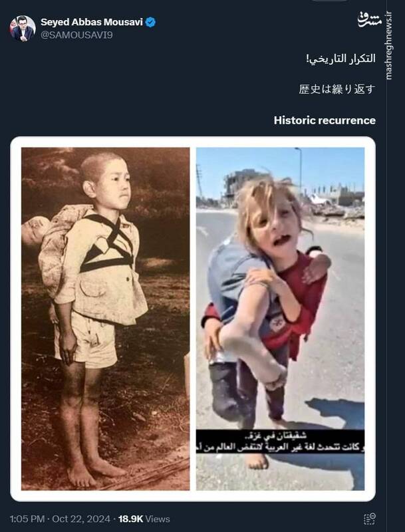
Task: Click the 18.9K Views counter
Action: (x=144, y=519)
